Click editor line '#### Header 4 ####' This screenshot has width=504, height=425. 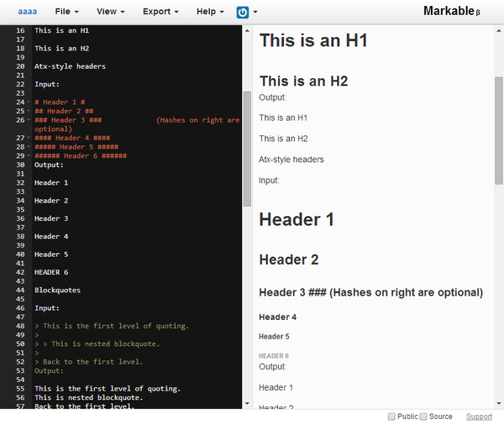pyautogui.click(x=72, y=139)
